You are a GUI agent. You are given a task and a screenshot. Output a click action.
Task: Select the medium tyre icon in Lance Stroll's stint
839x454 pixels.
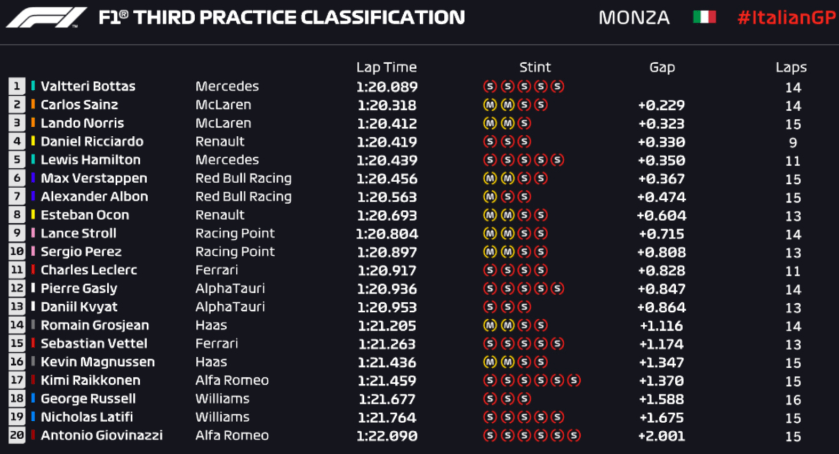tap(490, 234)
